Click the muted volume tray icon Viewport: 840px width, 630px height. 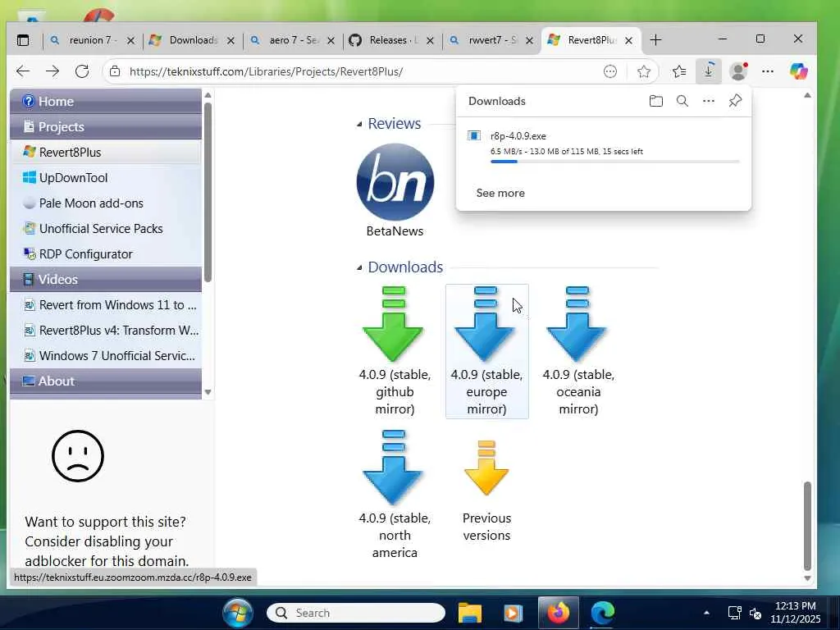pyautogui.click(x=756, y=613)
